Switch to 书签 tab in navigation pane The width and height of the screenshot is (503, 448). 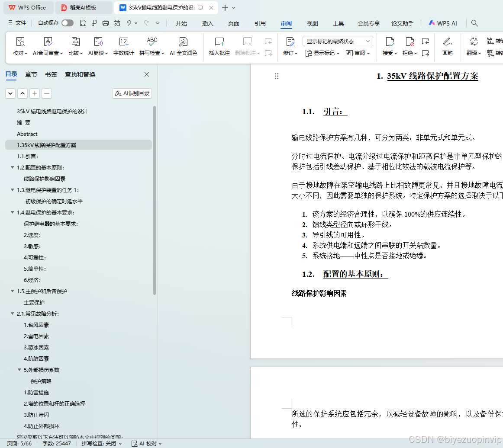click(x=51, y=74)
